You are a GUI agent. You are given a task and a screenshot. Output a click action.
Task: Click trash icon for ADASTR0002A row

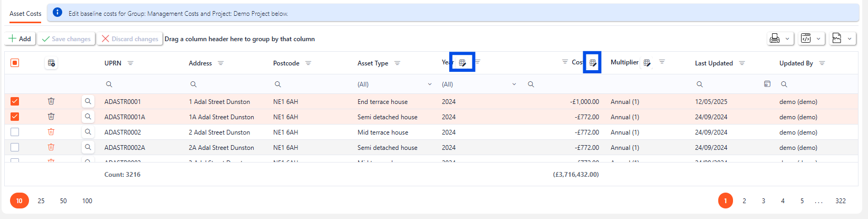(51, 147)
